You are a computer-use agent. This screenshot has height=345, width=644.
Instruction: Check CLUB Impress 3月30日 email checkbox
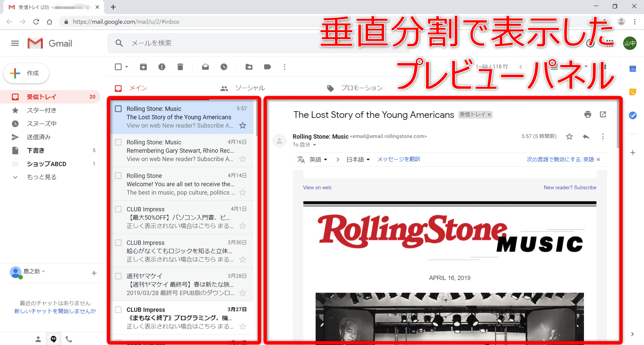[118, 243]
